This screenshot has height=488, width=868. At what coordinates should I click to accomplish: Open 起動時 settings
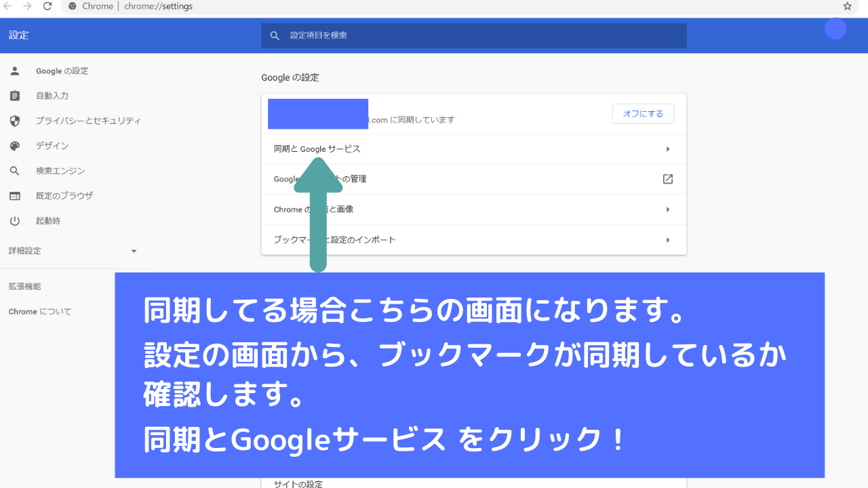tap(48, 221)
